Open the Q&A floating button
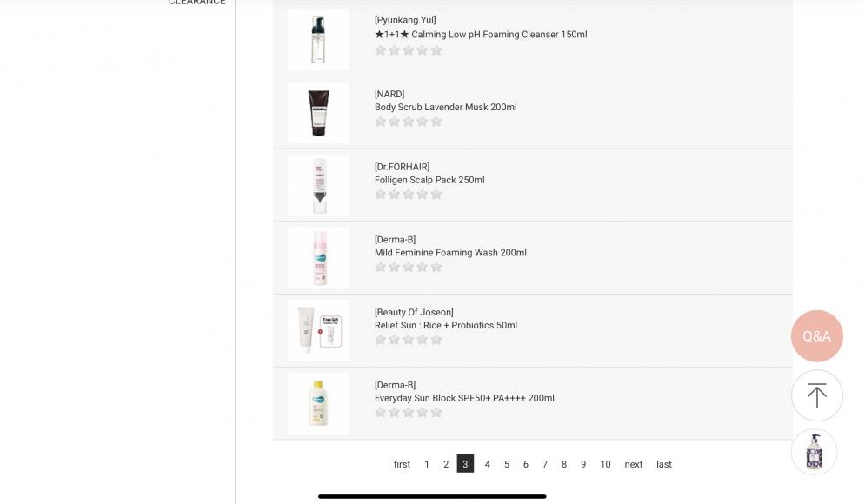This screenshot has height=504, width=865. coord(816,335)
